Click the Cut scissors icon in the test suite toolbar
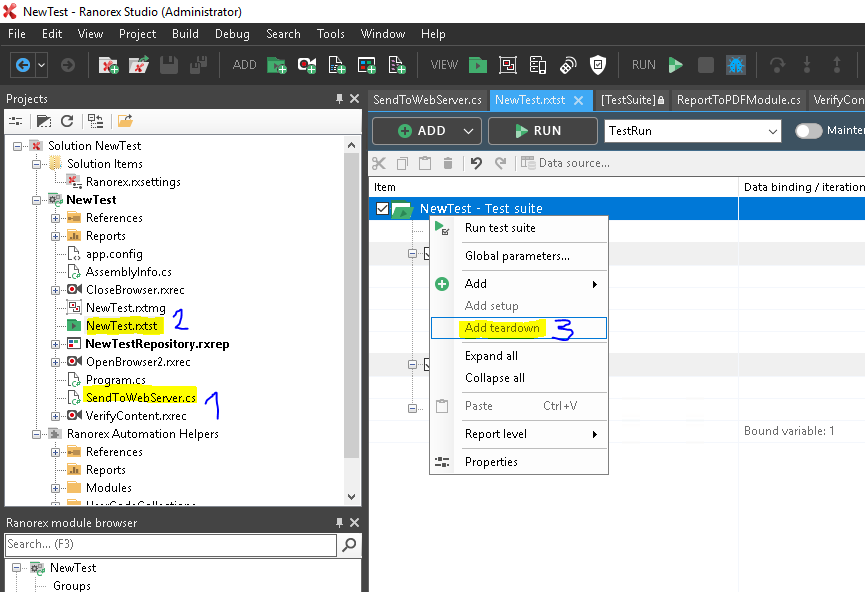This screenshot has width=865, height=592. (x=379, y=163)
